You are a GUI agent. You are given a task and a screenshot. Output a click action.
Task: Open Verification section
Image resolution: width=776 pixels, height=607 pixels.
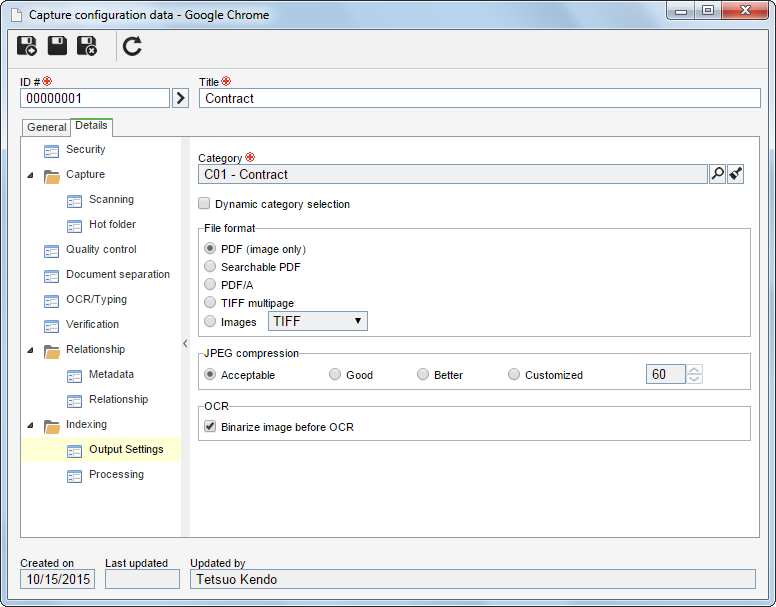[93, 324]
